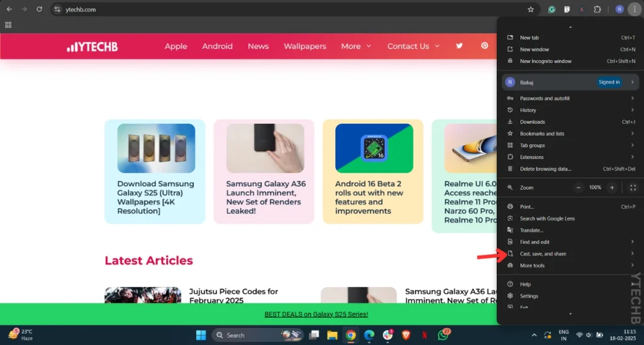
Task: Expand the Rishaj Signed in profile submenu
Action: [571, 82]
